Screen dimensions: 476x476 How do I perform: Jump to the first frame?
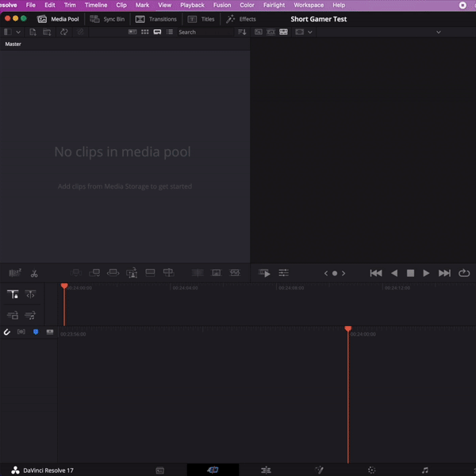point(376,273)
